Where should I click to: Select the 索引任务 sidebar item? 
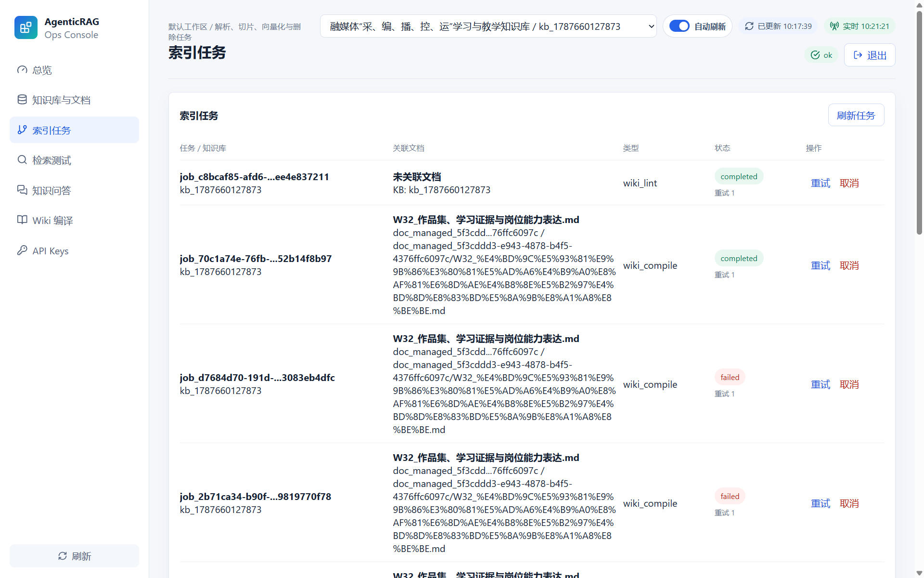pos(74,130)
